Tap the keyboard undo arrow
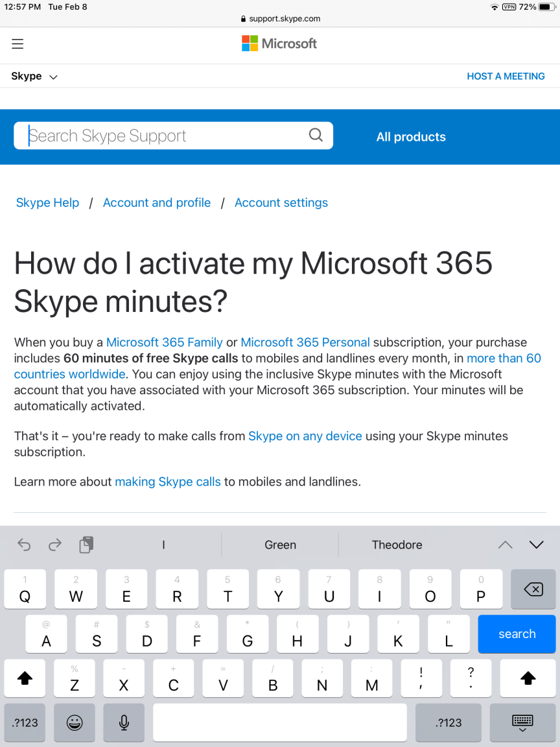The image size is (560, 747). point(24,544)
